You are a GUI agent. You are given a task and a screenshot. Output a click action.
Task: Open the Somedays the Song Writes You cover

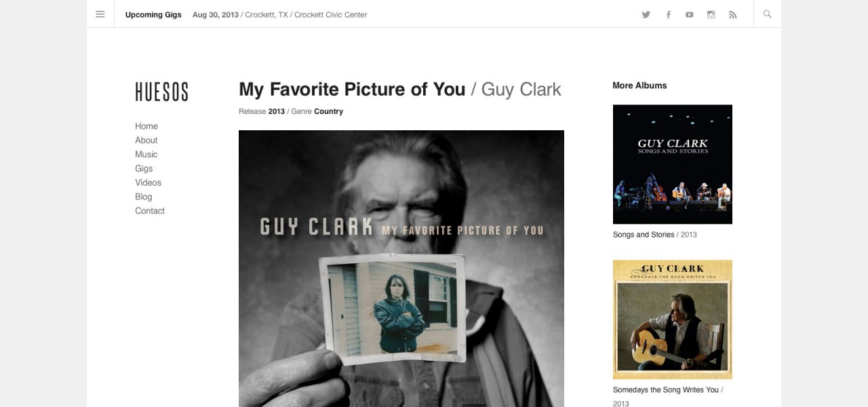coord(673,319)
